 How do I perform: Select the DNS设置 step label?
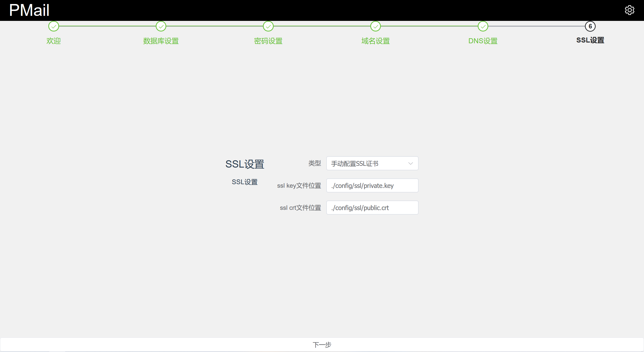483,41
